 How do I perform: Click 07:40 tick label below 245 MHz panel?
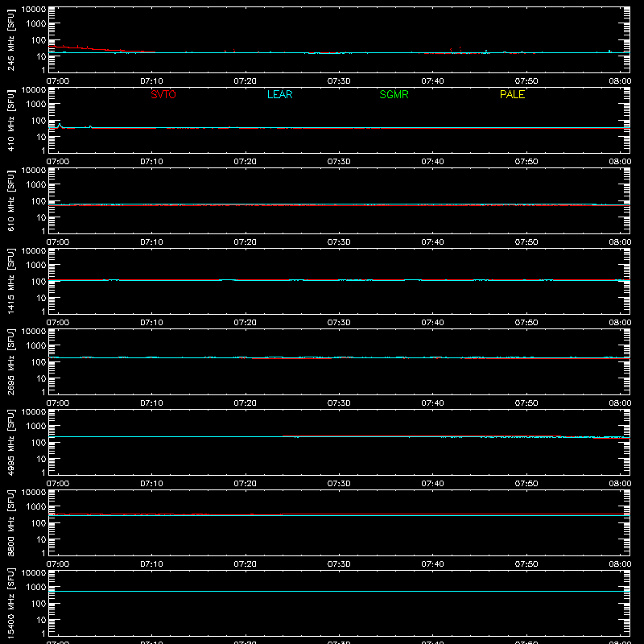coord(432,81)
